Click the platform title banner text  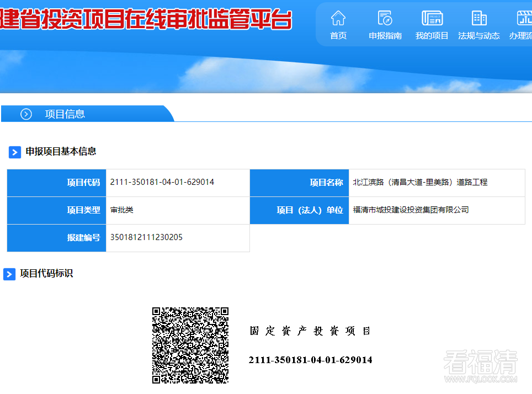coord(146,20)
